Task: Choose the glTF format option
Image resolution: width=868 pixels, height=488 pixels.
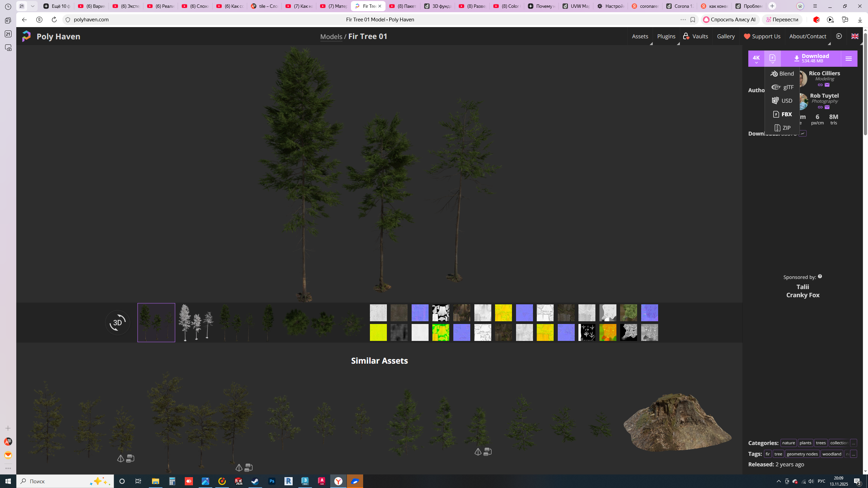Action: pos(783,87)
